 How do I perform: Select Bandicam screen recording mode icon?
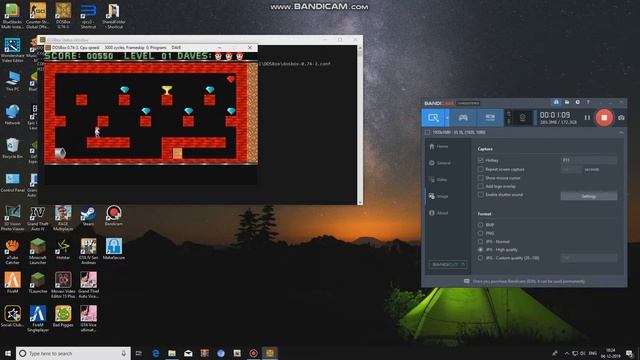(x=433, y=118)
